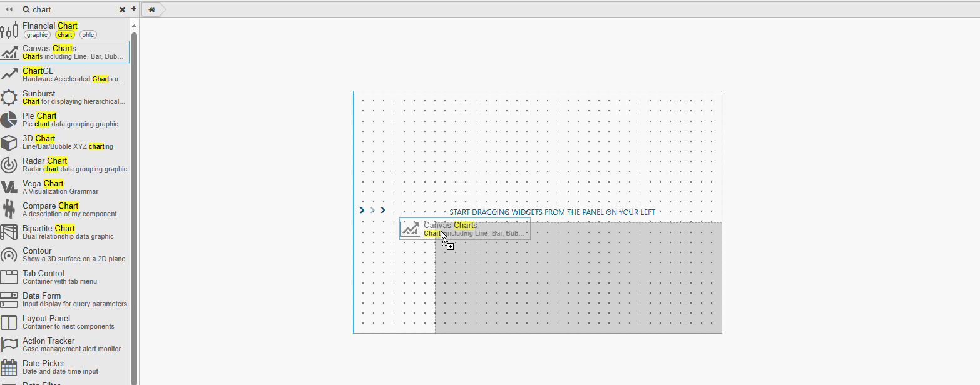Select the Pie Chart icon

[x=9, y=119]
